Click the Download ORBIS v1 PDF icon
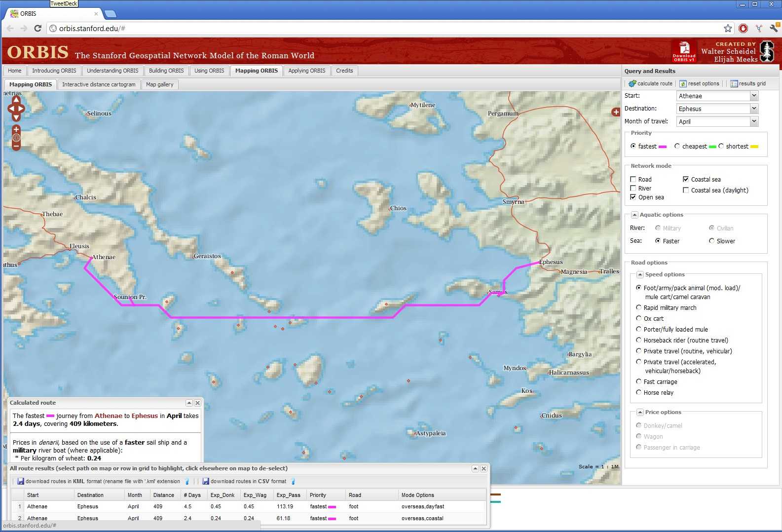782x532 pixels. [x=684, y=51]
